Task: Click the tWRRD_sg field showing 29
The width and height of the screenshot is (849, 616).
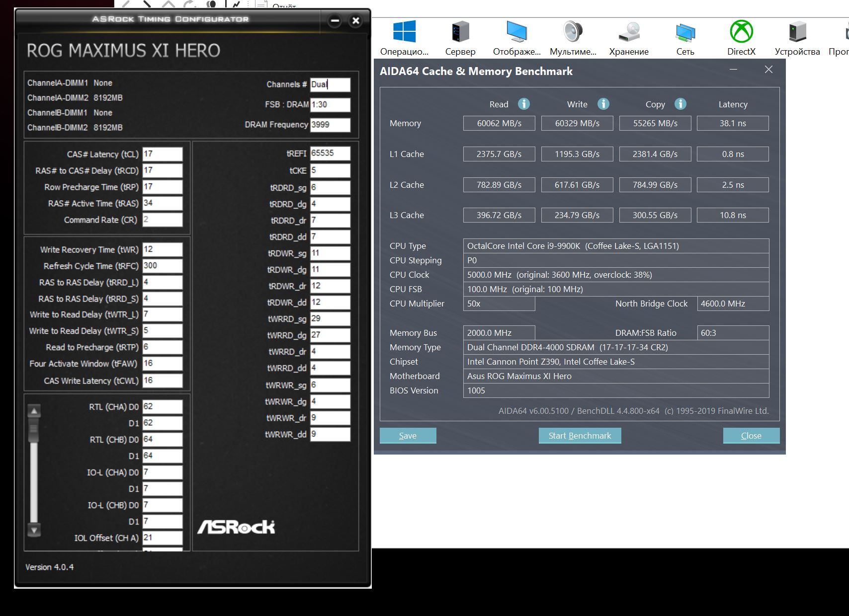Action: pyautogui.click(x=330, y=319)
